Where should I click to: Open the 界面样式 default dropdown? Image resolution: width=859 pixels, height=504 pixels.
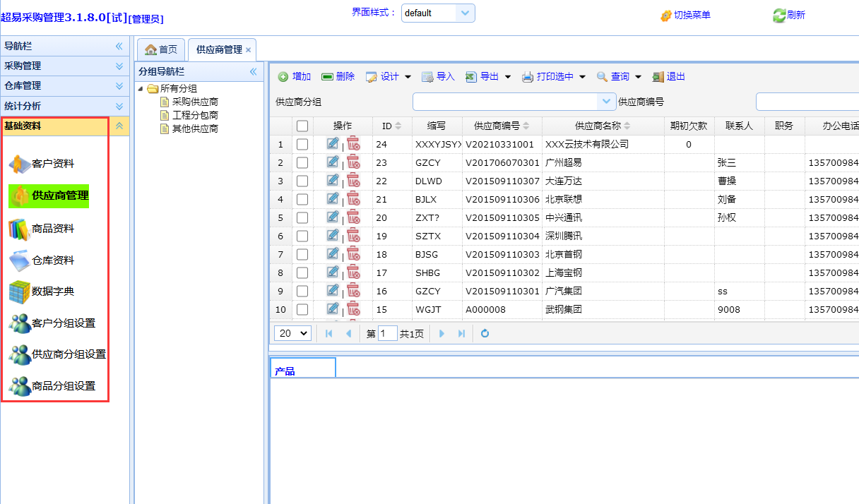pyautogui.click(x=465, y=13)
